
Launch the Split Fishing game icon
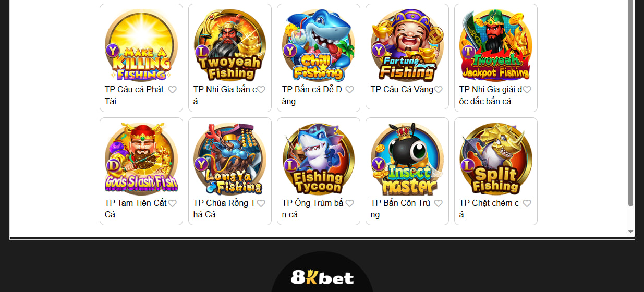[496, 159]
